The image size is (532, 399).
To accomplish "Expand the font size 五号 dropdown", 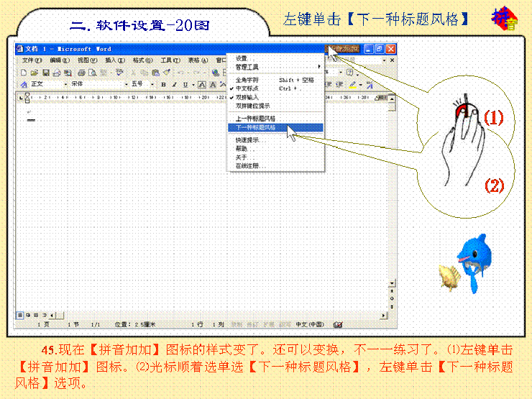I will click(152, 84).
